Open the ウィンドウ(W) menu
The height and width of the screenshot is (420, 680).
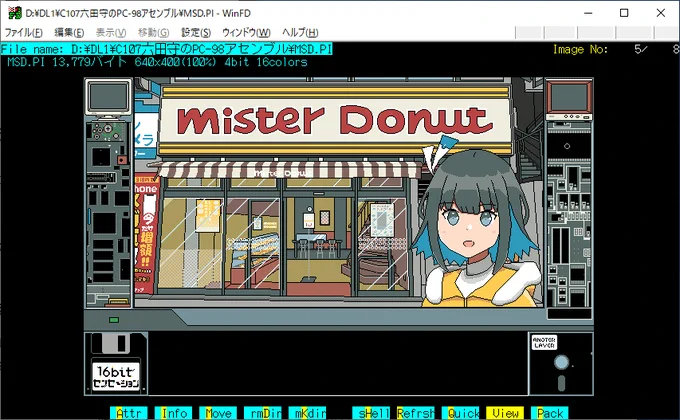(246, 33)
